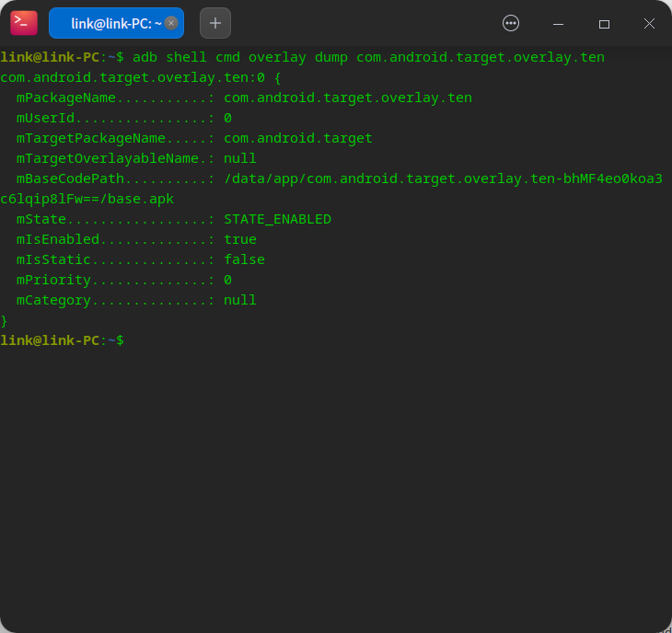
Task: Click the mIsEnabled true line
Action: (136, 239)
